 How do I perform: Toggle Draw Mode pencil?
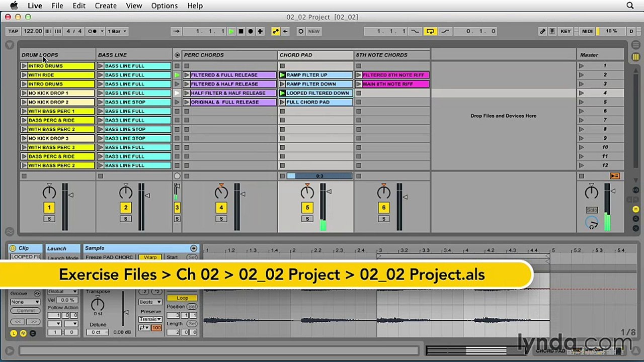(542, 31)
